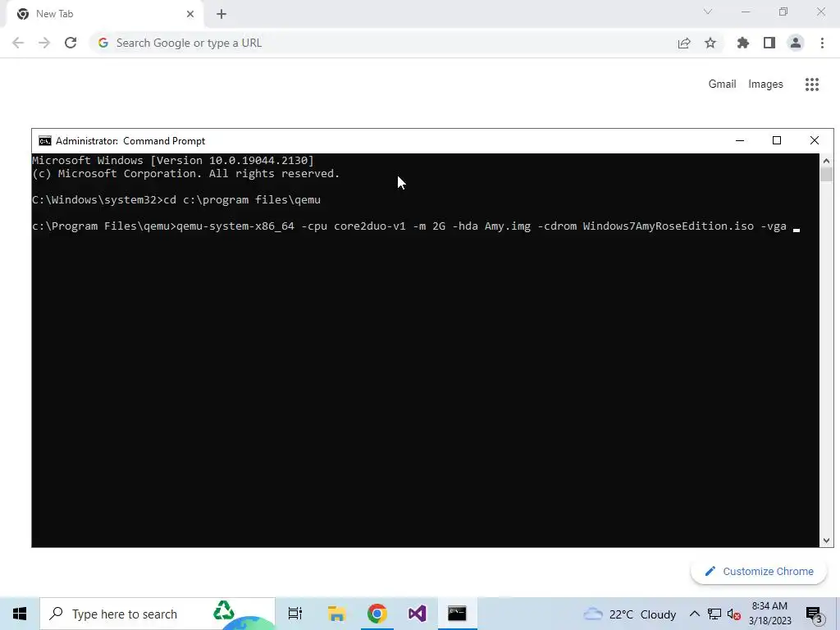This screenshot has height=630, width=840.
Task: Open Chrome's three-dot menu
Action: pyautogui.click(x=822, y=43)
